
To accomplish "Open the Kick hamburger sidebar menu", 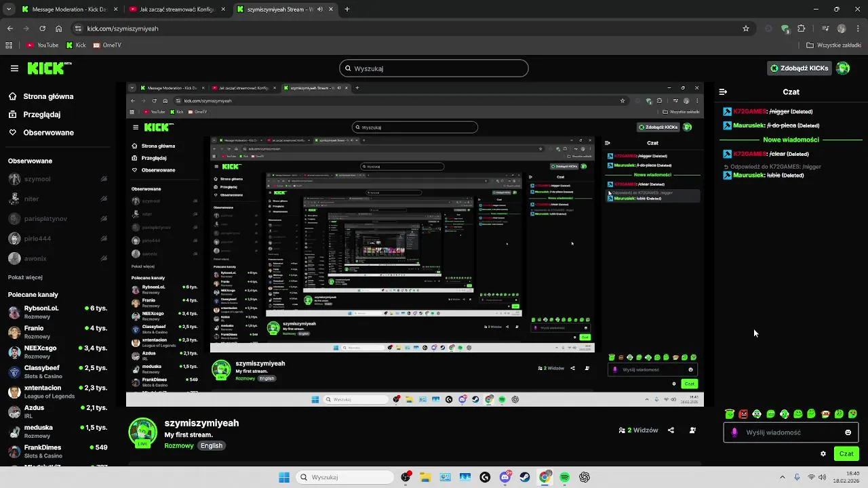I will (14, 68).
